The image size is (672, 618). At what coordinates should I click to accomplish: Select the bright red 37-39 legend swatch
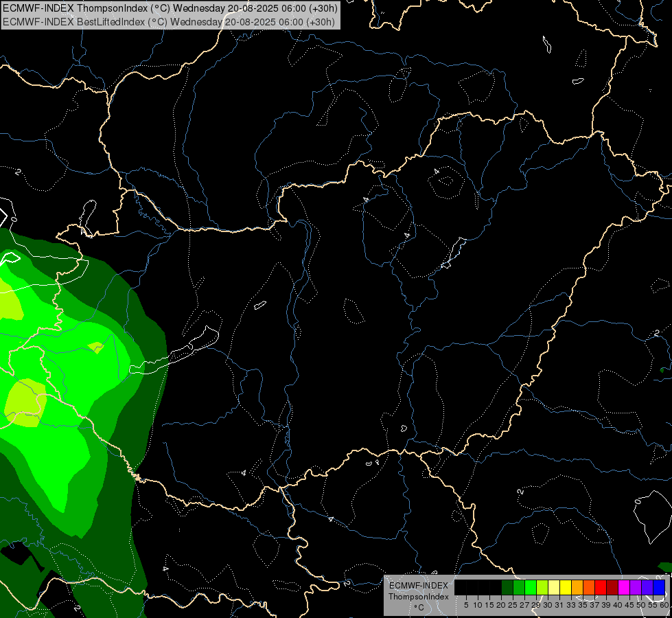point(601,587)
